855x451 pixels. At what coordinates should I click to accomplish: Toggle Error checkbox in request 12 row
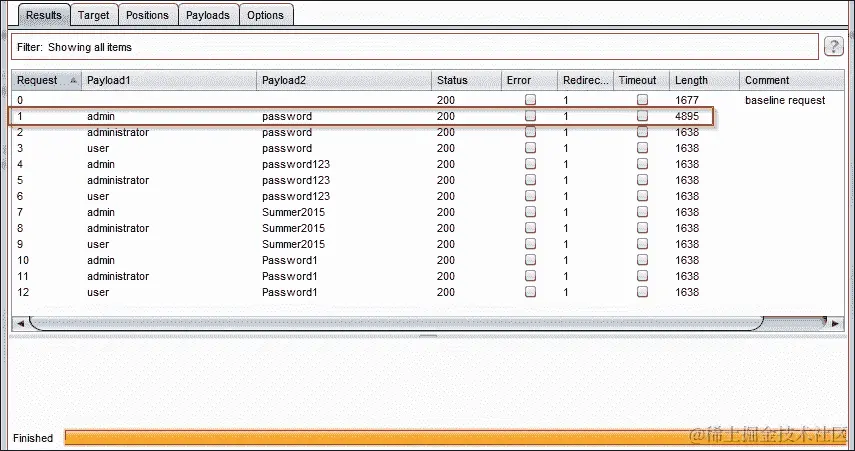530,292
